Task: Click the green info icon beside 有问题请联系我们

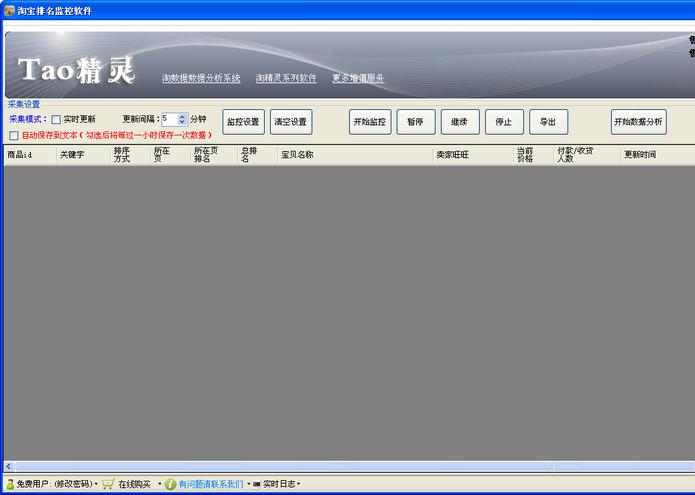Action: click(x=170, y=484)
